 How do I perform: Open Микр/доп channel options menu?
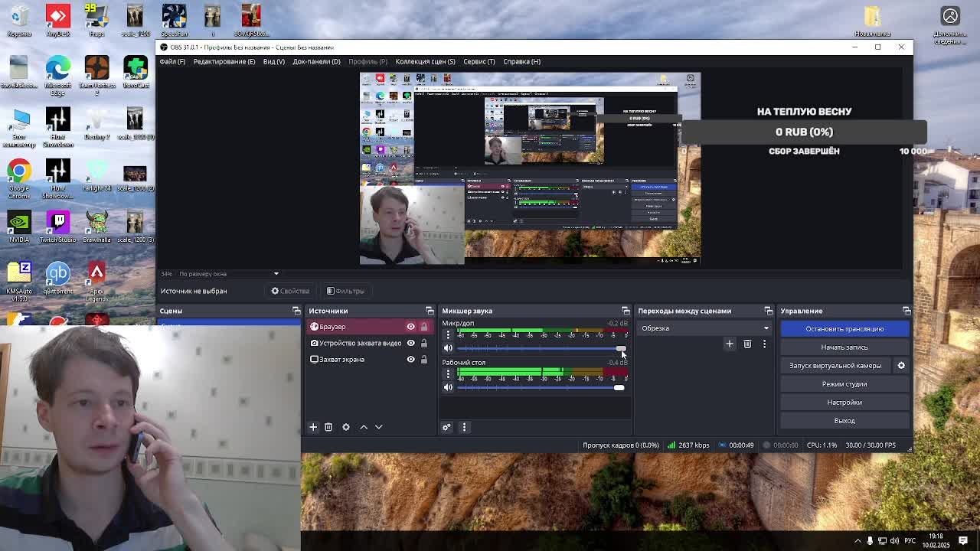(x=448, y=335)
